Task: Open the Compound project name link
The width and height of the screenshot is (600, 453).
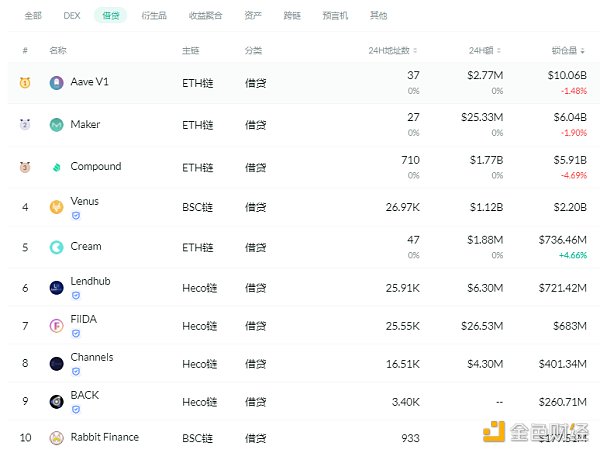Action: 96,167
